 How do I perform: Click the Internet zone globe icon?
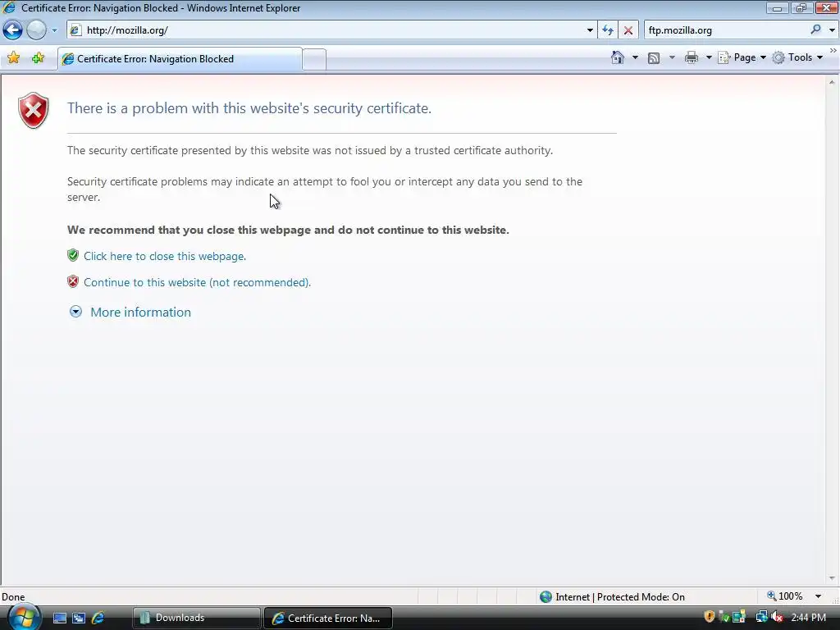[x=546, y=597]
